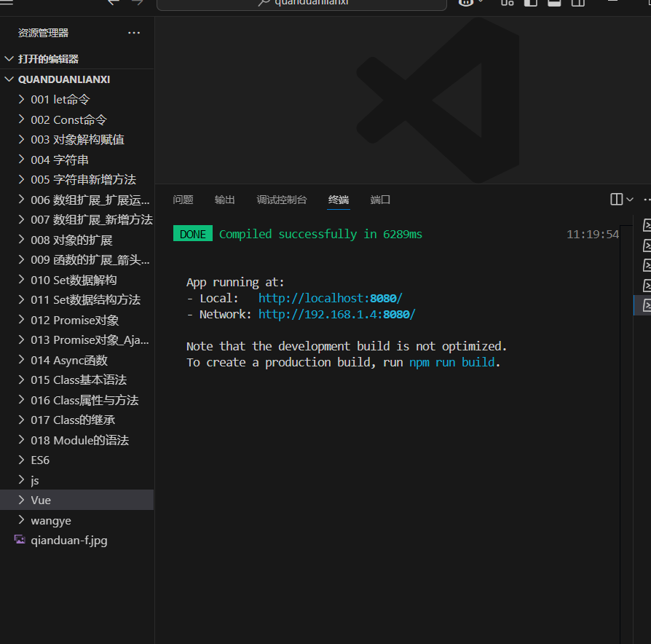Expand the Vue folder

coord(76,500)
